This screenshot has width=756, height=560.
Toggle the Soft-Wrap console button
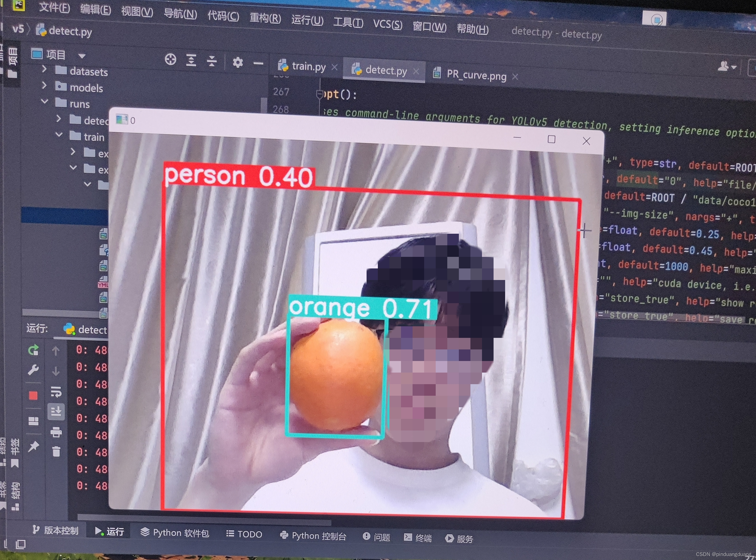pyautogui.click(x=56, y=391)
